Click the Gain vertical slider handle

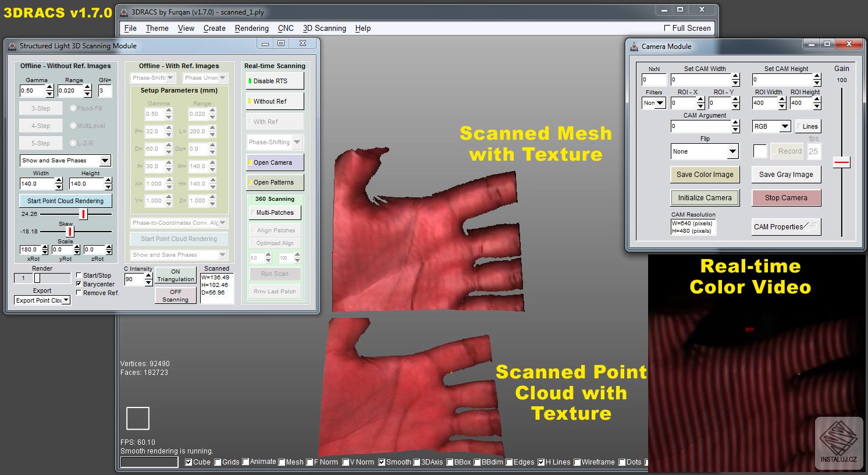pos(841,162)
